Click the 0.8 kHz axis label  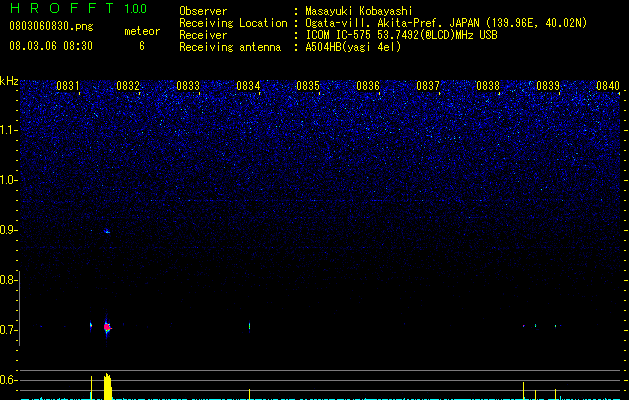(x=9, y=280)
